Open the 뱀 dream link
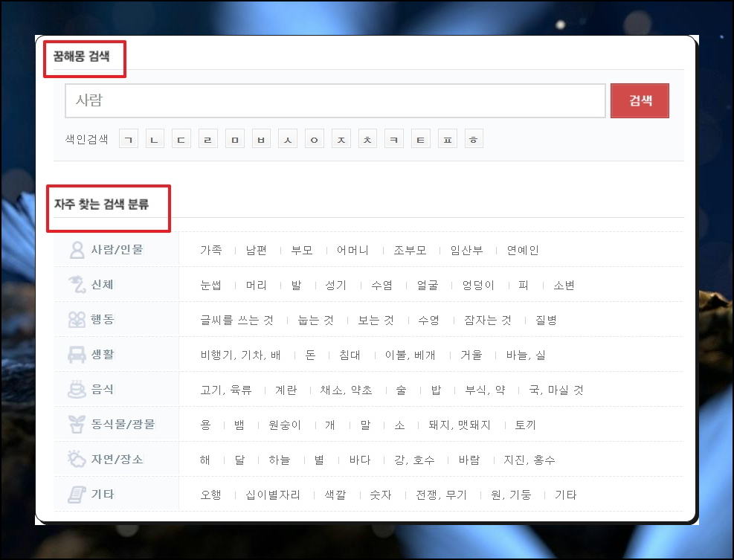This screenshot has height=560, width=734. [239, 425]
